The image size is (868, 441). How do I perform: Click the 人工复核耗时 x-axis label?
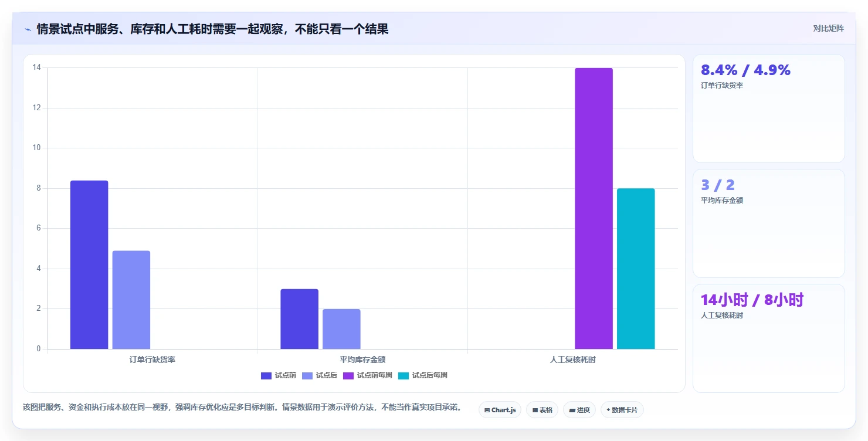[573, 359]
